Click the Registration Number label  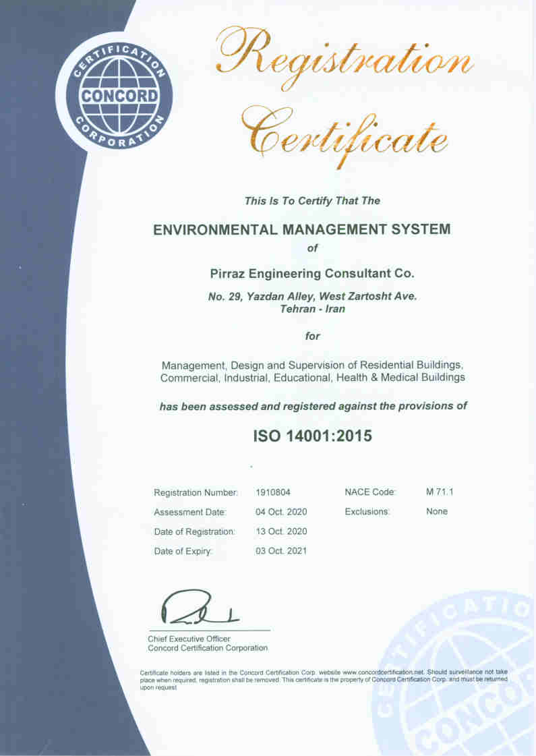click(x=196, y=492)
